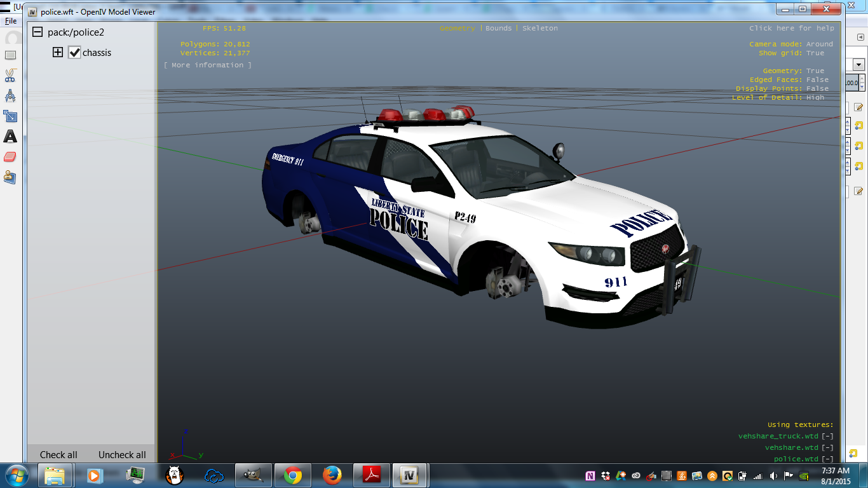Collapse the pack:/police2 tree node
Viewport: 868px width, 488px height.
pyautogui.click(x=37, y=32)
